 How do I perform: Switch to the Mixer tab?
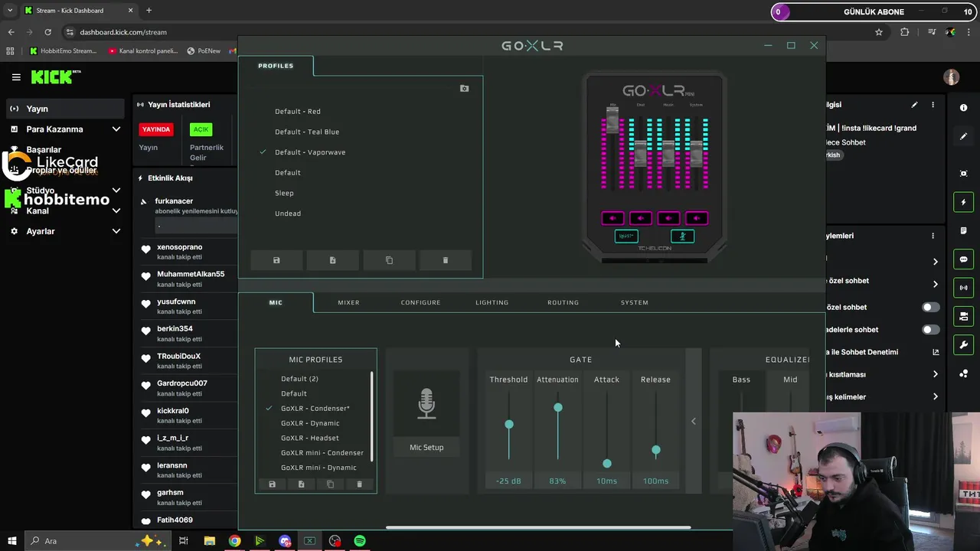click(348, 302)
